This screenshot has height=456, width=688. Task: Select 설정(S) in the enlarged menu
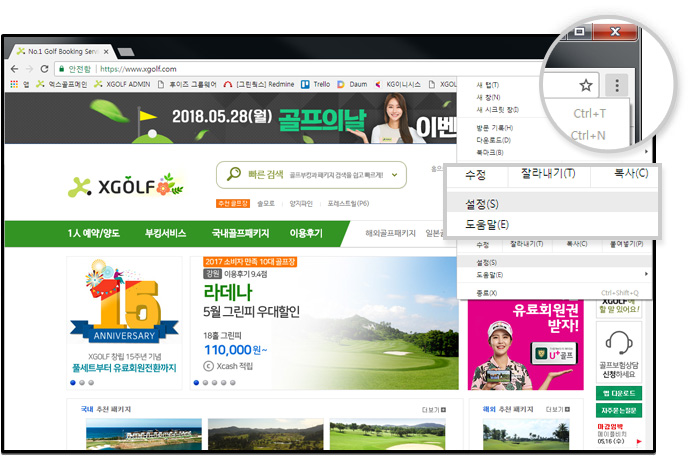click(x=482, y=204)
